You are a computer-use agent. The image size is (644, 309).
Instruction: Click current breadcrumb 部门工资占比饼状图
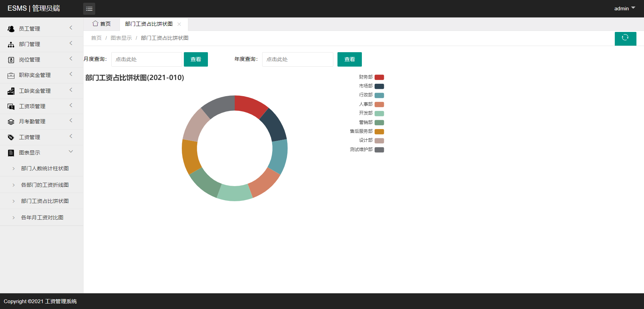coord(165,38)
